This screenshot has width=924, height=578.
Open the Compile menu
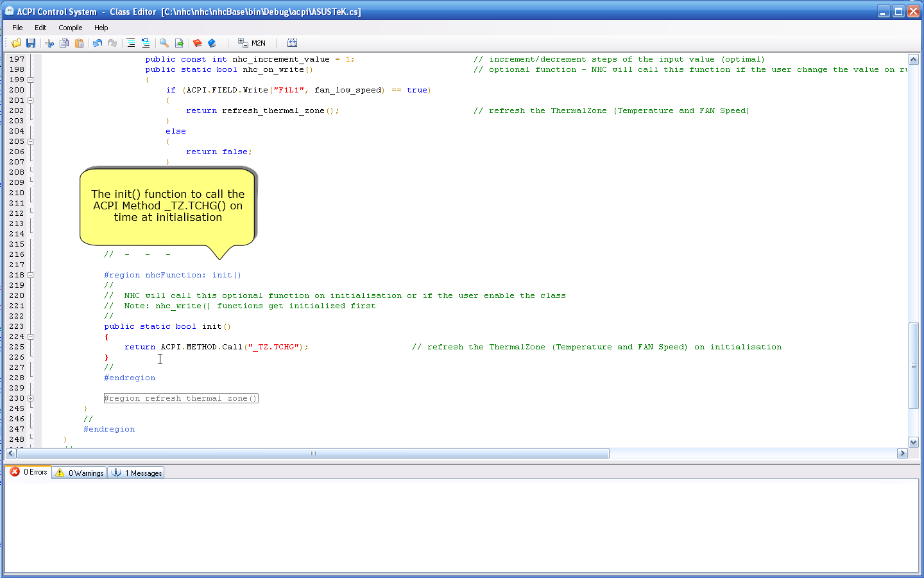[70, 28]
